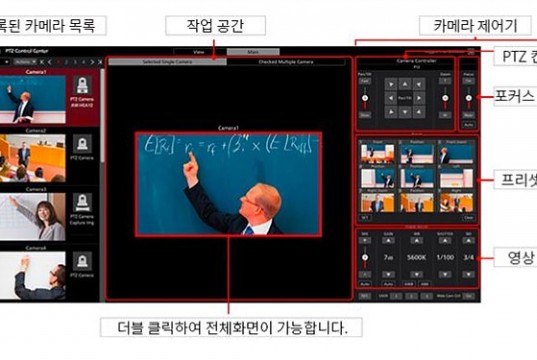The height and width of the screenshot is (360, 537).
Task: Switch to the Checked Multiple Camera tab
Action: (286, 62)
